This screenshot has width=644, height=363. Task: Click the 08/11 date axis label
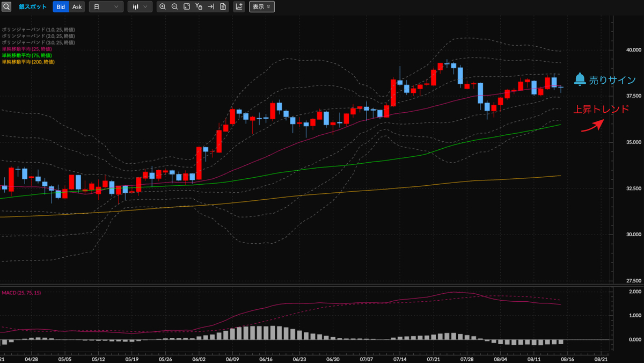(533, 359)
